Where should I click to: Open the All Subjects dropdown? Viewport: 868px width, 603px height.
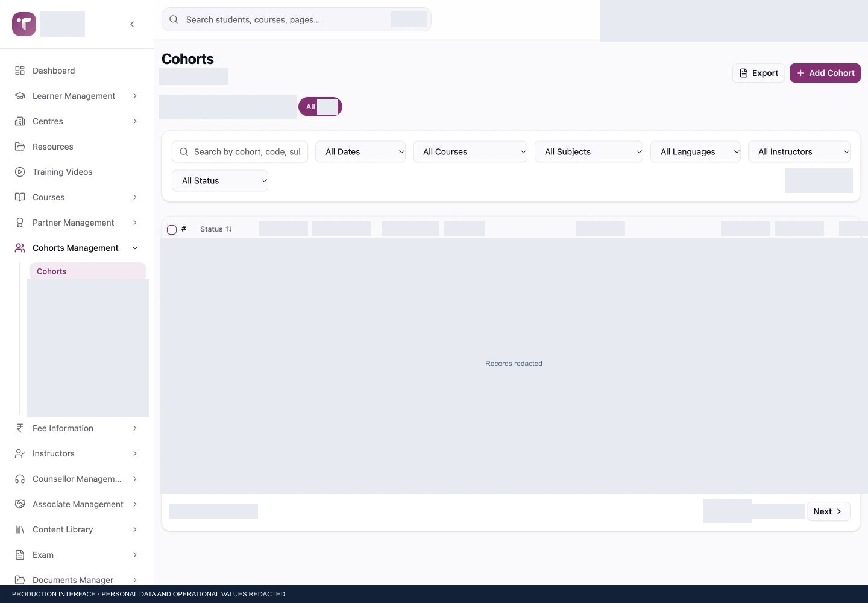tap(589, 152)
